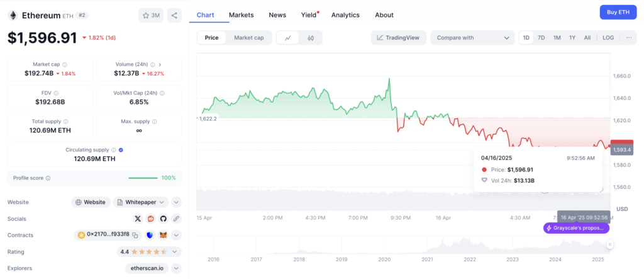Open chart more options ellipsis
This screenshot has height=279, width=644.
(629, 37)
